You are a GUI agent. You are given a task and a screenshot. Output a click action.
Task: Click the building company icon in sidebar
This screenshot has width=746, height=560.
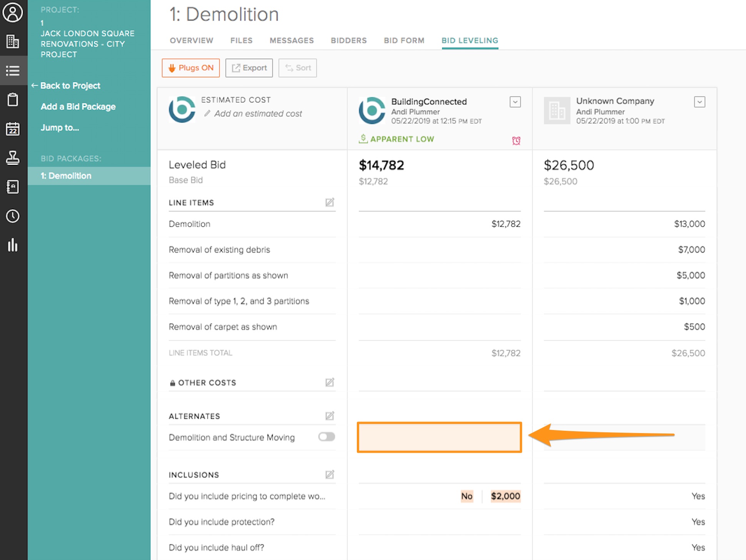tap(13, 42)
